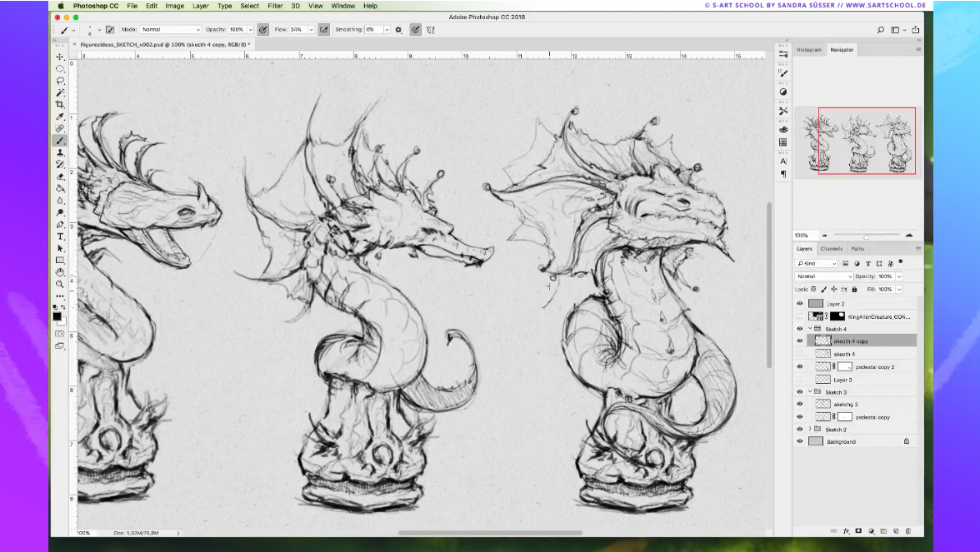Collapse the Sketch 4 group
This screenshot has width=980, height=552.
click(810, 328)
